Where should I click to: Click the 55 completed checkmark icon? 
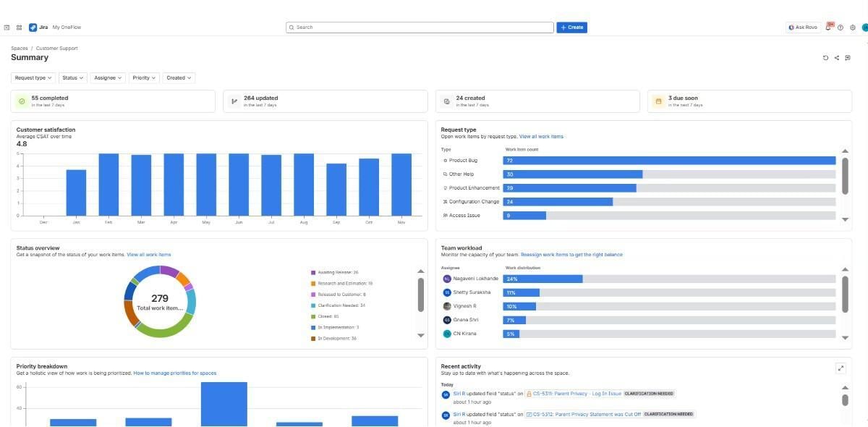click(x=22, y=101)
